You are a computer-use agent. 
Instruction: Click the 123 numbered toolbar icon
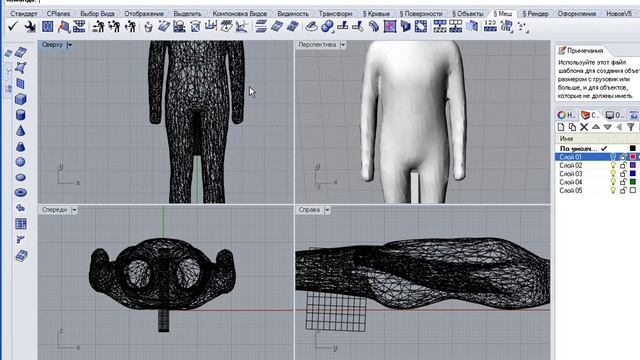pos(490,27)
